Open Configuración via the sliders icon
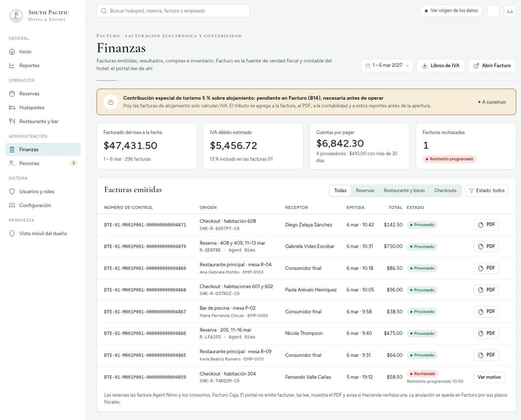The image size is (521, 420). tap(12, 205)
